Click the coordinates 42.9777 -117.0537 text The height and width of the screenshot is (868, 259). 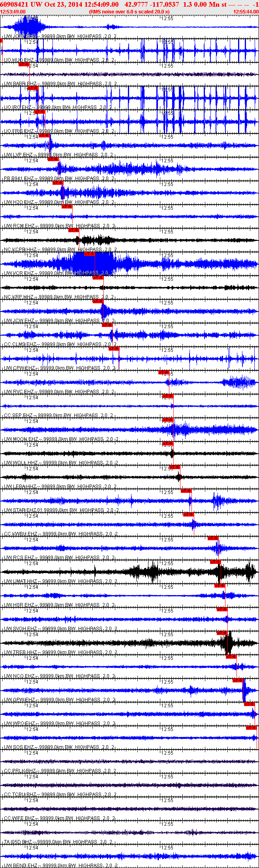point(152,4)
